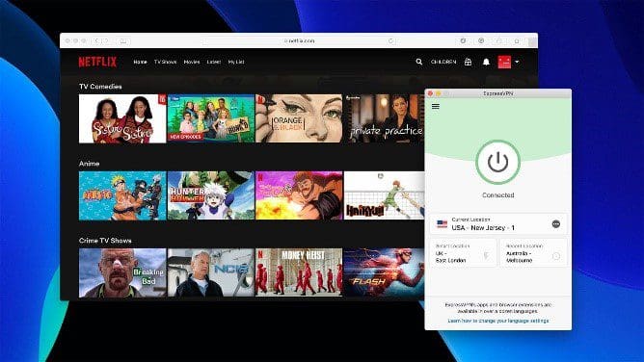Toggle the ExpressVPN power button
This screenshot has width=644, height=362.
pyautogui.click(x=497, y=163)
